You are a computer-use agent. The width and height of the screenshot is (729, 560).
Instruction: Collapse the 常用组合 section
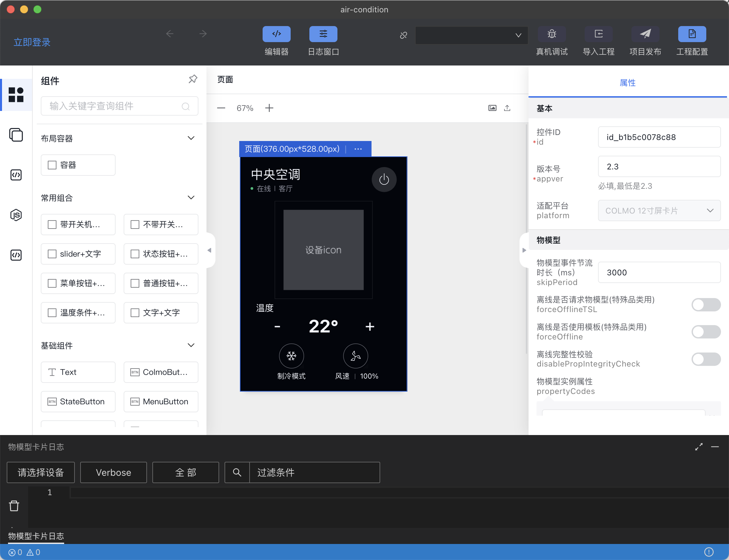[191, 197]
